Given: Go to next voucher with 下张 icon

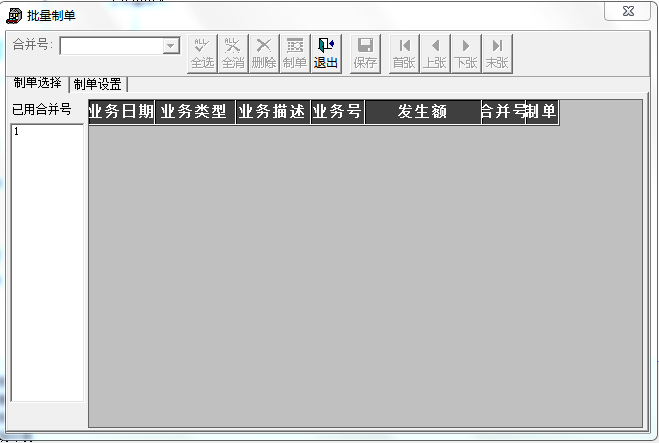Looking at the screenshot, I should [466, 53].
